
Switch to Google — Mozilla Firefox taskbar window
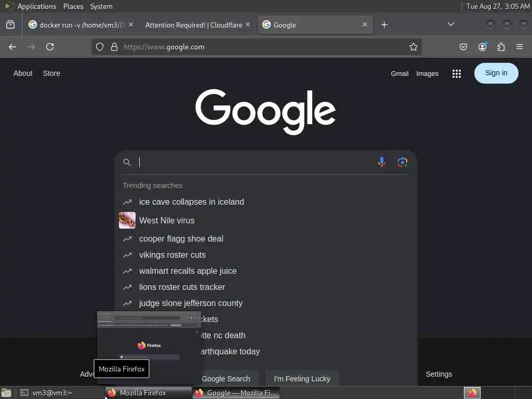tap(236, 393)
